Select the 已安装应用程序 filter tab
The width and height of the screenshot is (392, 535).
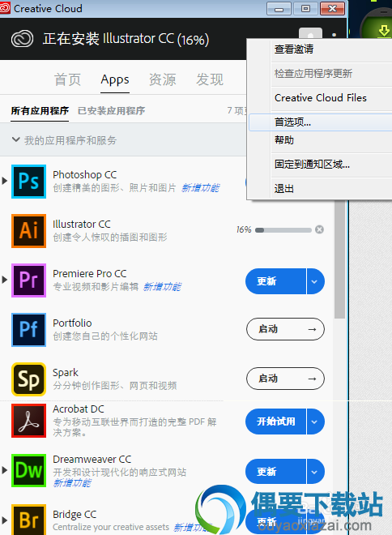tap(112, 111)
